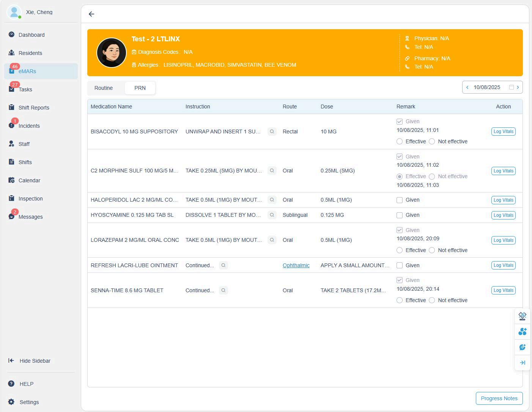Open the Calendar page in sidebar
This screenshot has height=412, width=532.
coord(29,180)
